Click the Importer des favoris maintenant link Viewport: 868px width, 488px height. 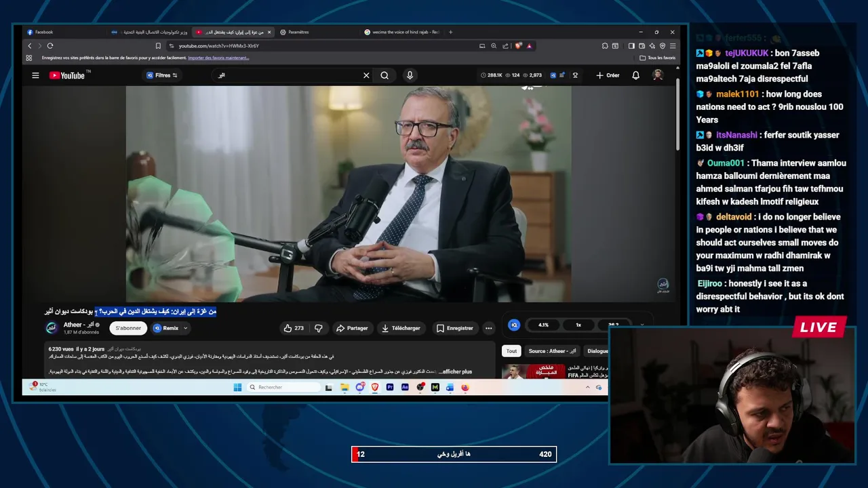[x=218, y=58]
